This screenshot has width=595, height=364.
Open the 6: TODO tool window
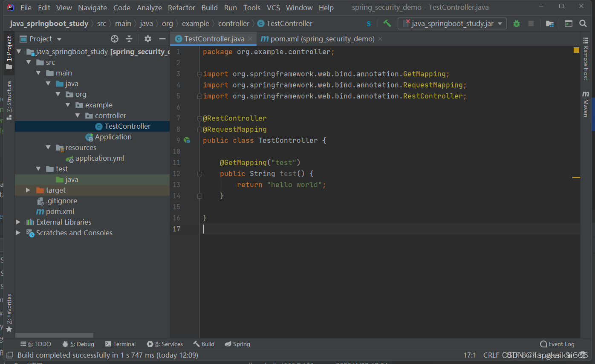point(36,344)
